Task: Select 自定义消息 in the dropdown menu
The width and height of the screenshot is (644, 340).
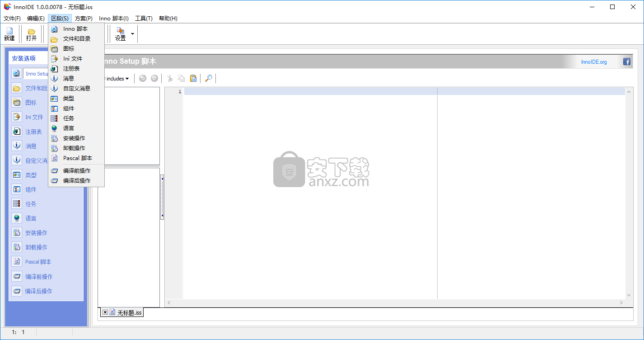Action: (77, 88)
